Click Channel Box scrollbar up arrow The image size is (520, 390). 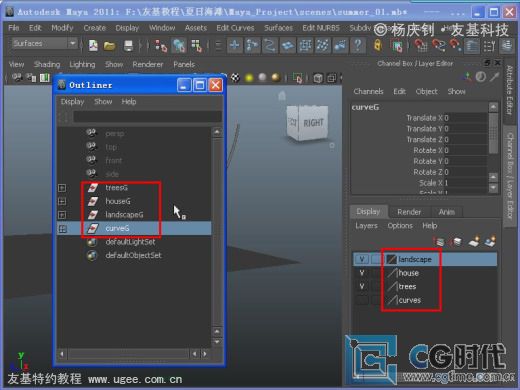pyautogui.click(x=493, y=107)
